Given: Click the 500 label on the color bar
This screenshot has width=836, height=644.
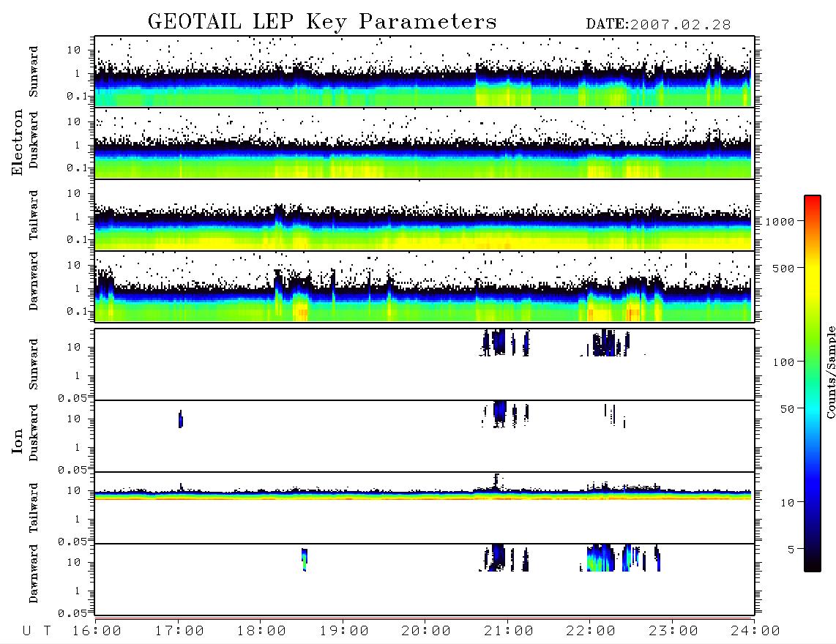Looking at the screenshot, I should coord(784,268).
